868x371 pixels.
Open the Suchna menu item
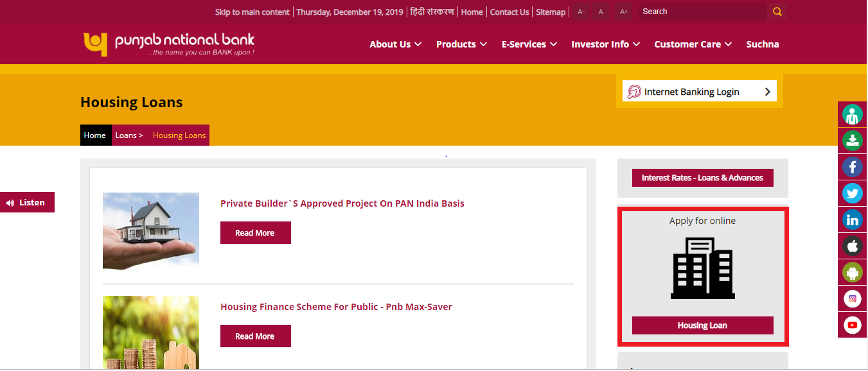(x=763, y=44)
